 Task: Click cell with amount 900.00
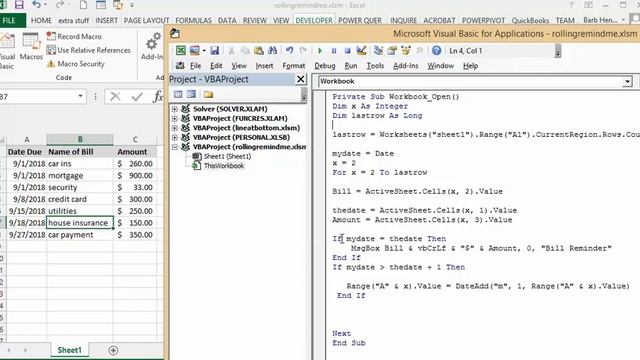point(135,176)
